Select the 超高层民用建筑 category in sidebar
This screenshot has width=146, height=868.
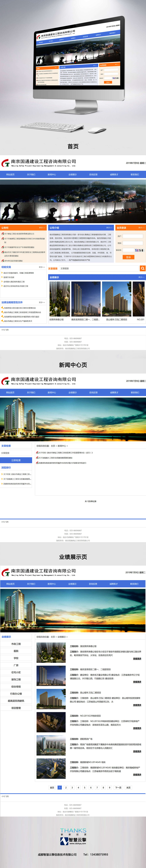16,701
